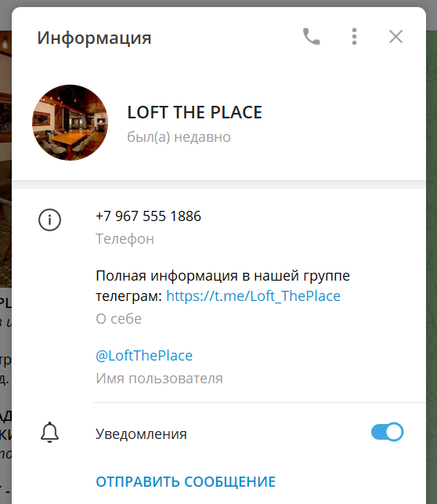Image resolution: width=437 pixels, height=504 pixels.
Task: Click the phone number +7 967 555 1886
Action: click(x=148, y=216)
